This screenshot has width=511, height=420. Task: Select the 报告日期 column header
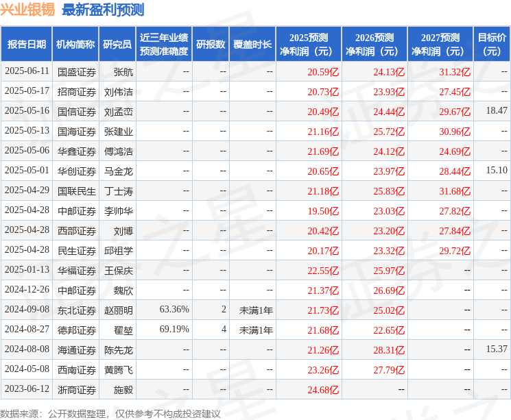tap(27, 45)
